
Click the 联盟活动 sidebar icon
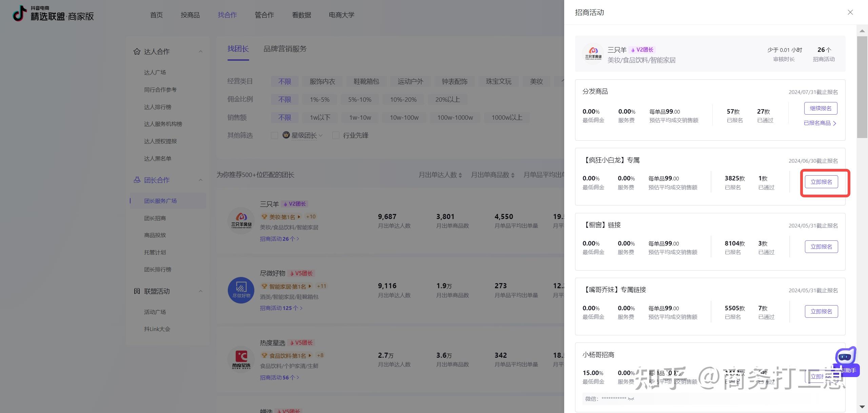[137, 291]
